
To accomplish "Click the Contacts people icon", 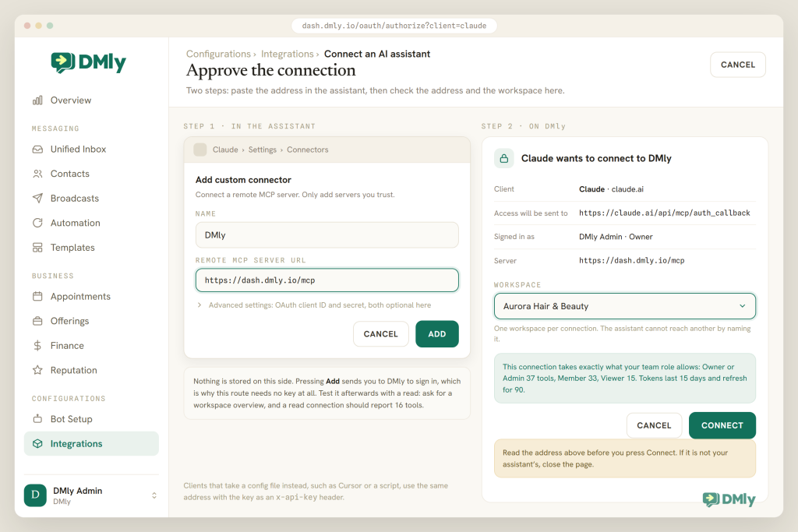I will [x=37, y=174].
